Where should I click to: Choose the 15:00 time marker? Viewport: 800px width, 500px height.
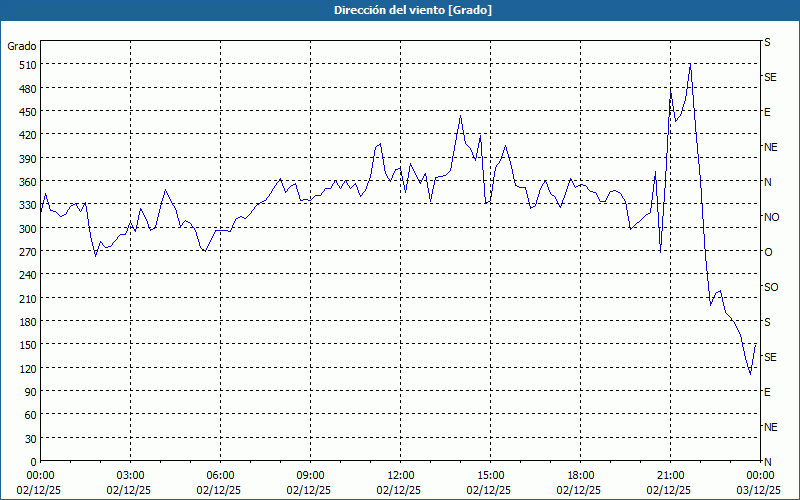tap(490, 475)
